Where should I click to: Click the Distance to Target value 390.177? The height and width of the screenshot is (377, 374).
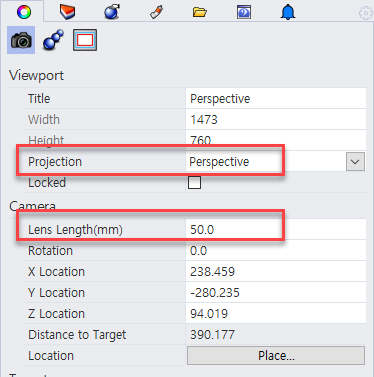click(212, 335)
